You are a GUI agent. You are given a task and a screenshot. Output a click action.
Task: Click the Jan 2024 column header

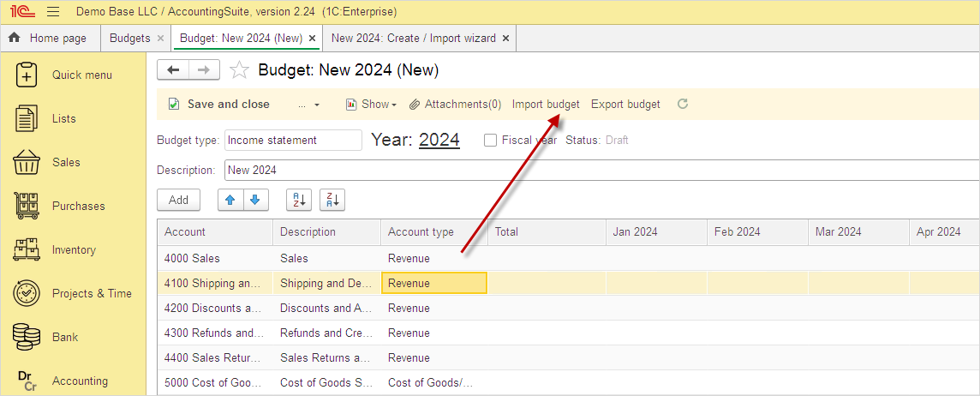coord(656,232)
